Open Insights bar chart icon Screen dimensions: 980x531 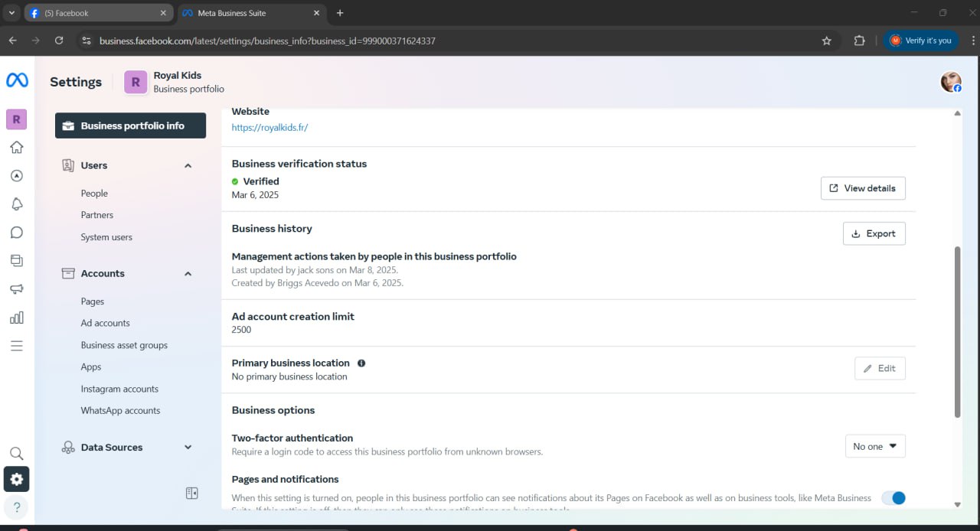click(x=16, y=318)
